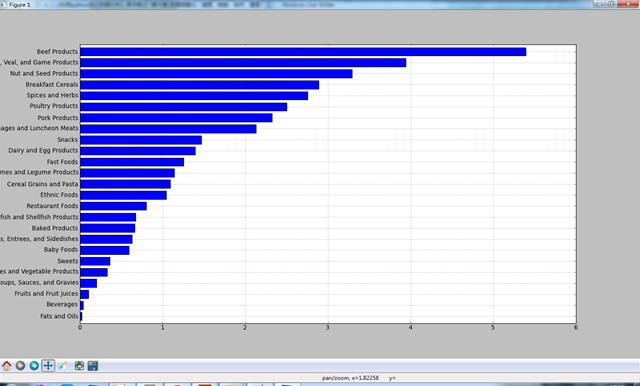This screenshot has width=640, height=386.
Task: Click the 'Fast Foods' label
Action: [62, 162]
